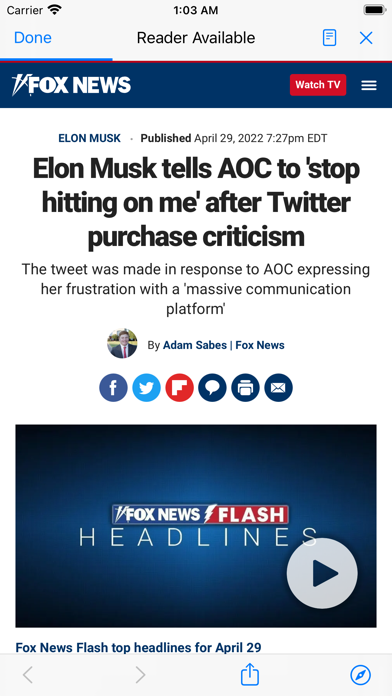392x696 pixels.
Task: Open author Adam Sabes profile link
Action: (195, 345)
